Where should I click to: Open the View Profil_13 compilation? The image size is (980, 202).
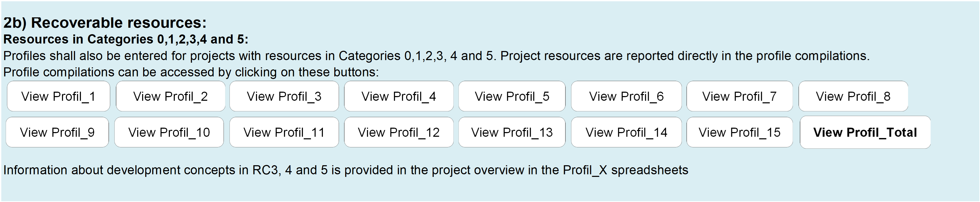tap(512, 132)
